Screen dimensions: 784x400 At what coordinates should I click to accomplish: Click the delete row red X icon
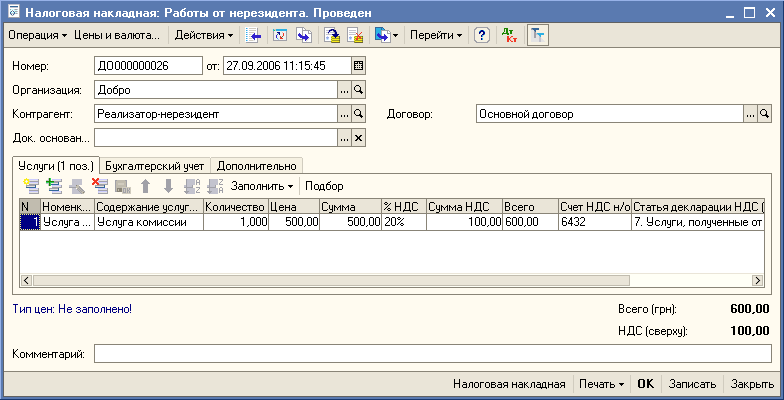pyautogui.click(x=99, y=186)
